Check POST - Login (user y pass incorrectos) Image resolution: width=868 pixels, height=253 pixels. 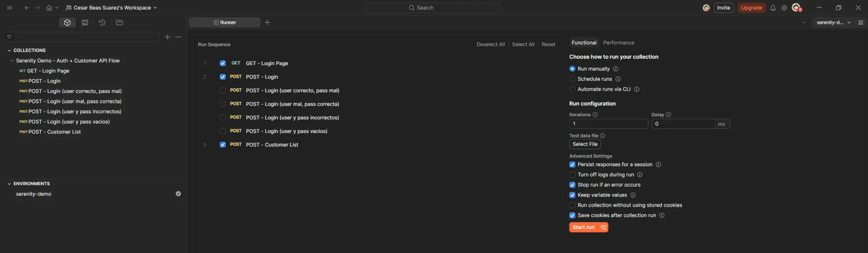point(223,118)
